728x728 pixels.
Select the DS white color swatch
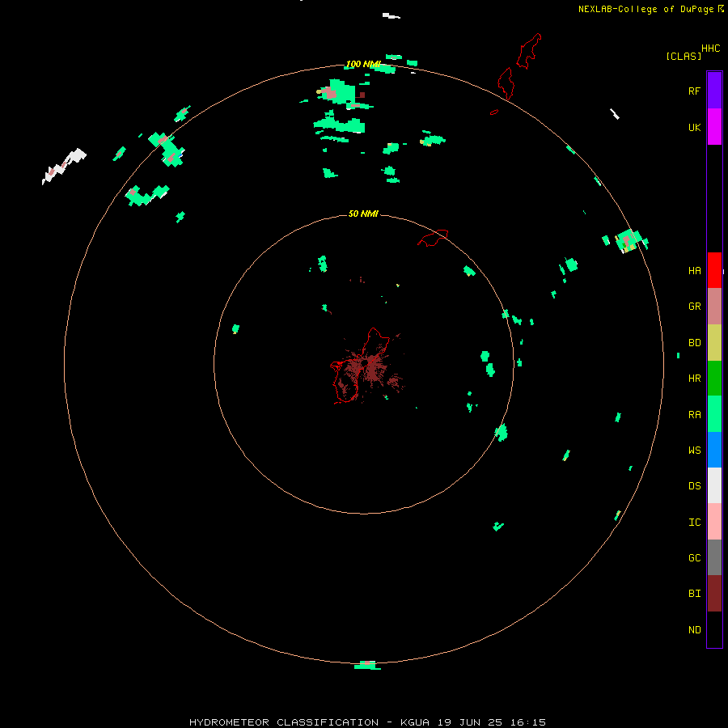tap(714, 485)
